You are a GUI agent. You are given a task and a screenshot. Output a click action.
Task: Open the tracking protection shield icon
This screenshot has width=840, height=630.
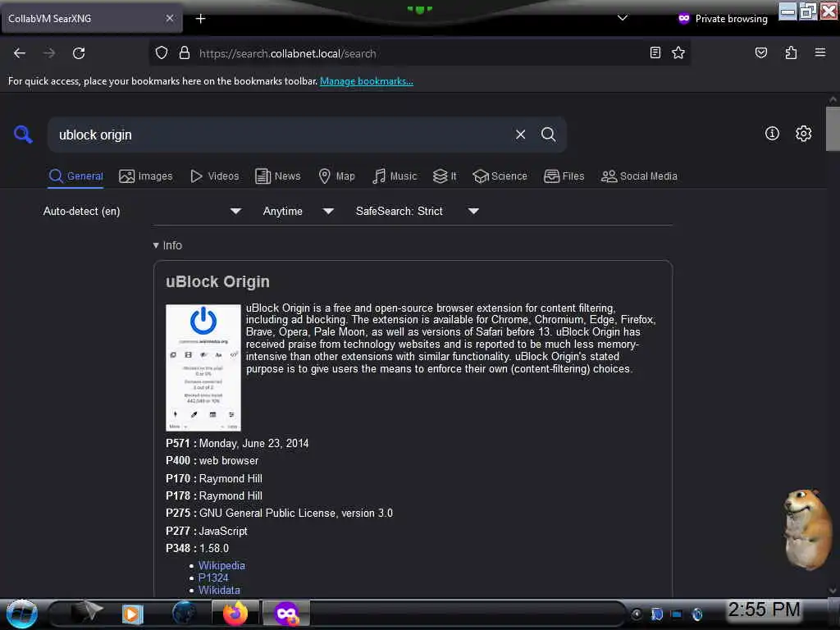pyautogui.click(x=162, y=53)
